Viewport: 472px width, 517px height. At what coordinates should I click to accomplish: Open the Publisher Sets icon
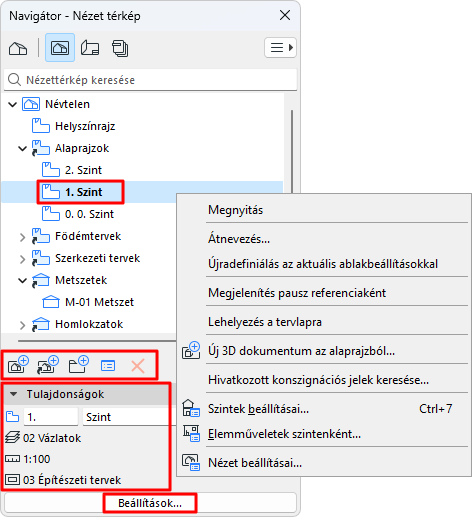120,48
